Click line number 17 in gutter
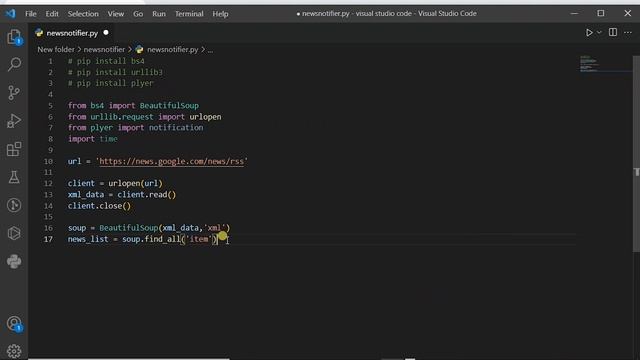640x360 pixels. 48,239
